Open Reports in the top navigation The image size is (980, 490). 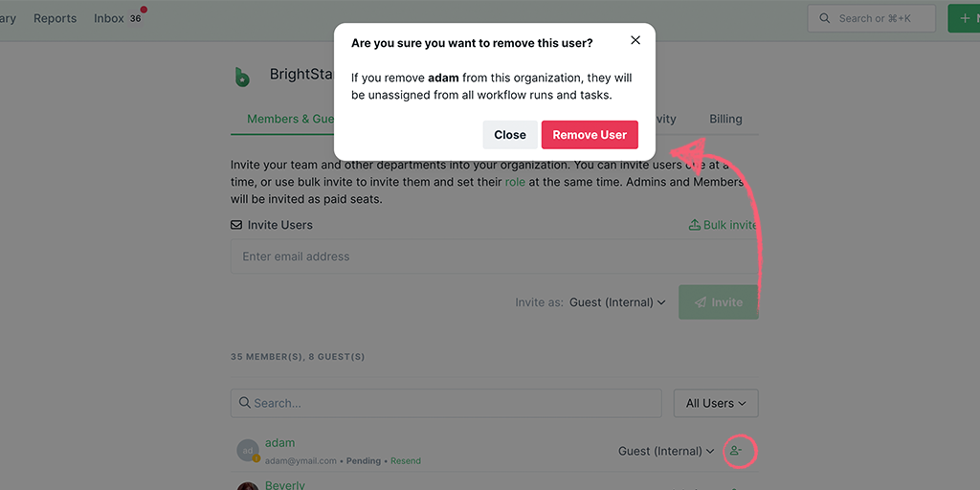[55, 19]
